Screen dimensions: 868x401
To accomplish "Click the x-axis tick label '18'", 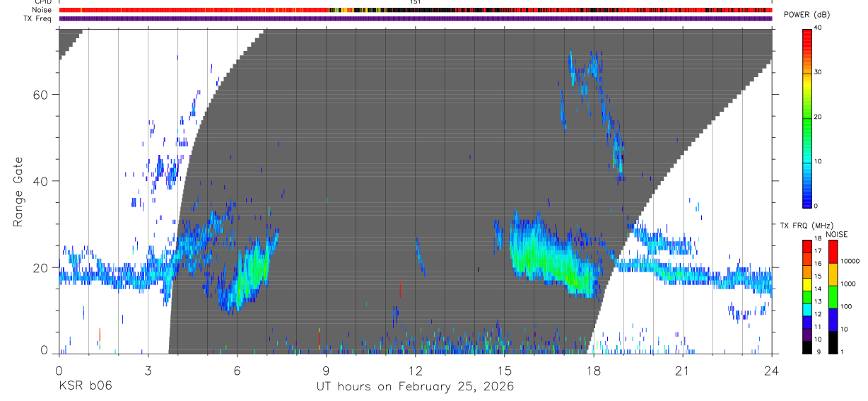I will pos(594,371).
